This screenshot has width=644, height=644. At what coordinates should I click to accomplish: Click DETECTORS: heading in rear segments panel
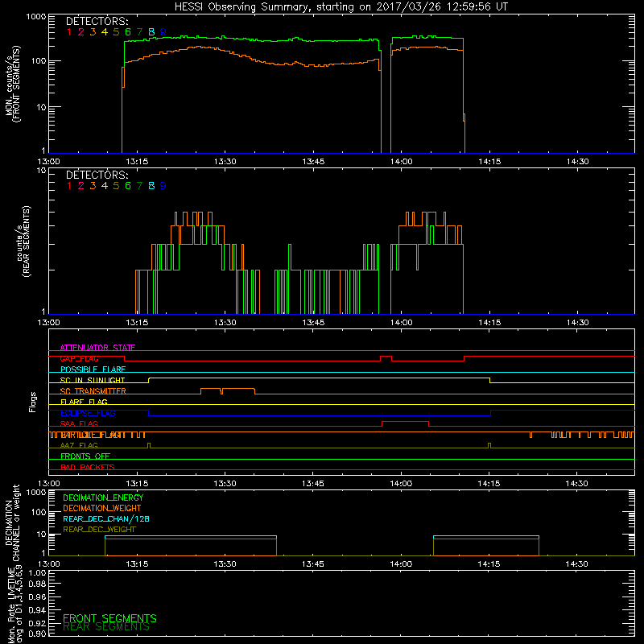click(x=97, y=175)
